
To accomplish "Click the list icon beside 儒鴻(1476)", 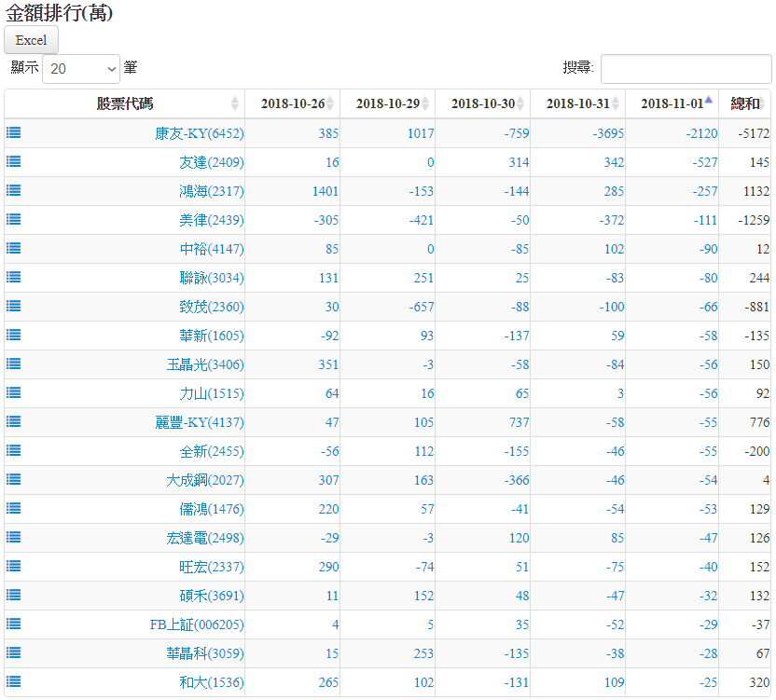I will pyautogui.click(x=13, y=508).
